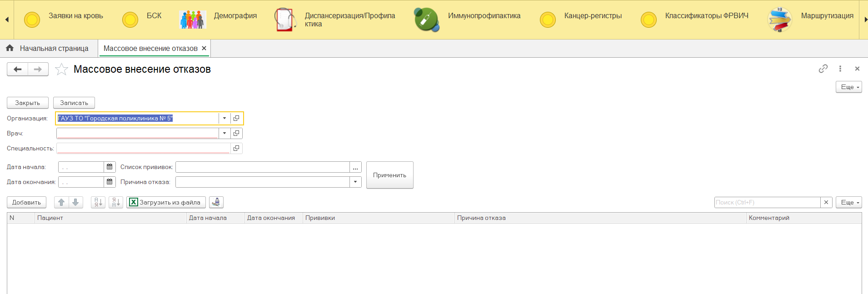Expand the Организация dropdown list

pos(224,118)
